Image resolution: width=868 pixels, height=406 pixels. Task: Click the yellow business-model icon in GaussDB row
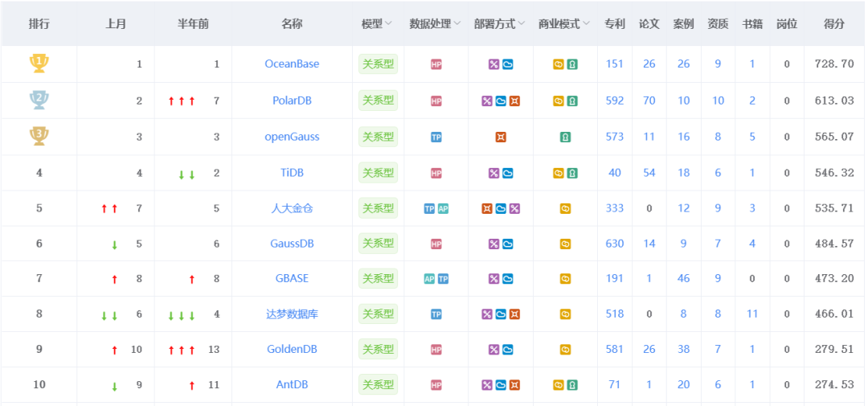pyautogui.click(x=565, y=244)
